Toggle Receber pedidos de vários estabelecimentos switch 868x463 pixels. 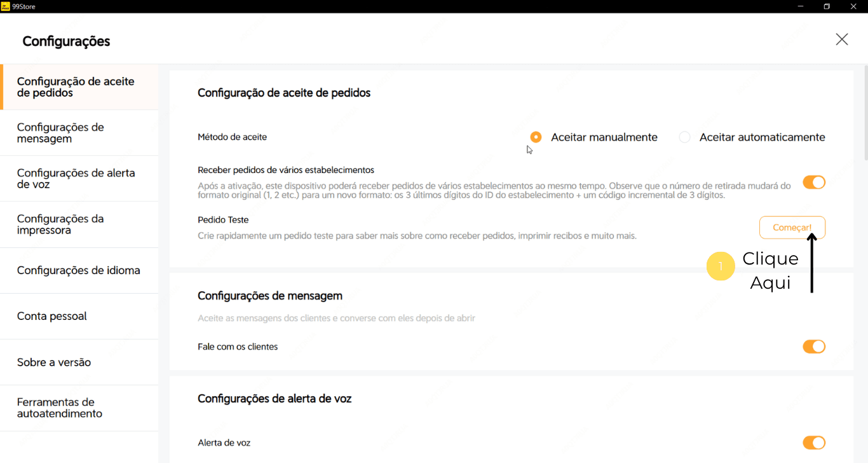click(813, 183)
